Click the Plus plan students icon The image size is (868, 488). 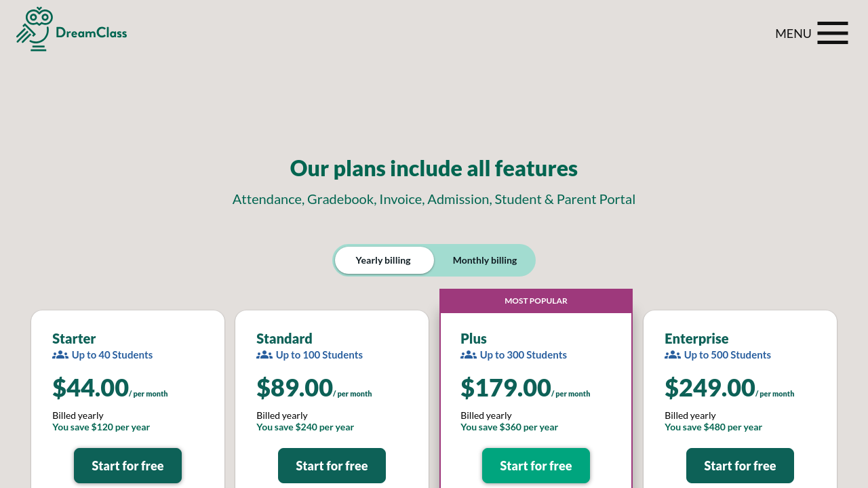coord(469,355)
